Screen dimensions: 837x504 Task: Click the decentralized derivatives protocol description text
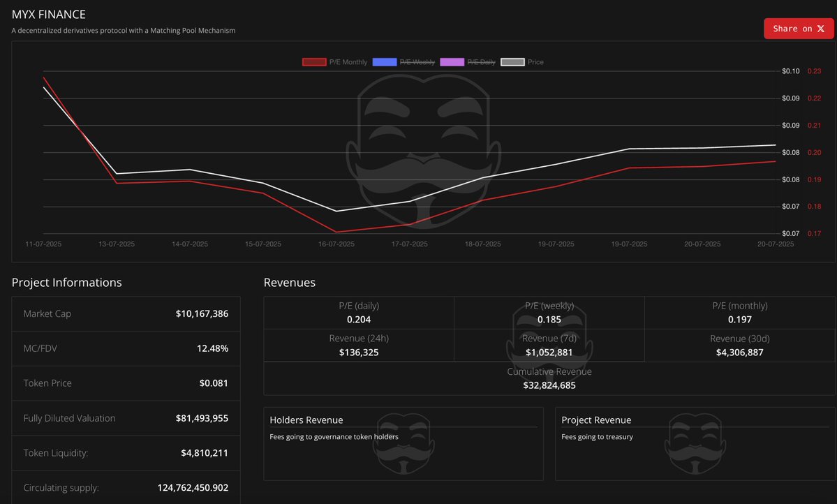point(124,31)
